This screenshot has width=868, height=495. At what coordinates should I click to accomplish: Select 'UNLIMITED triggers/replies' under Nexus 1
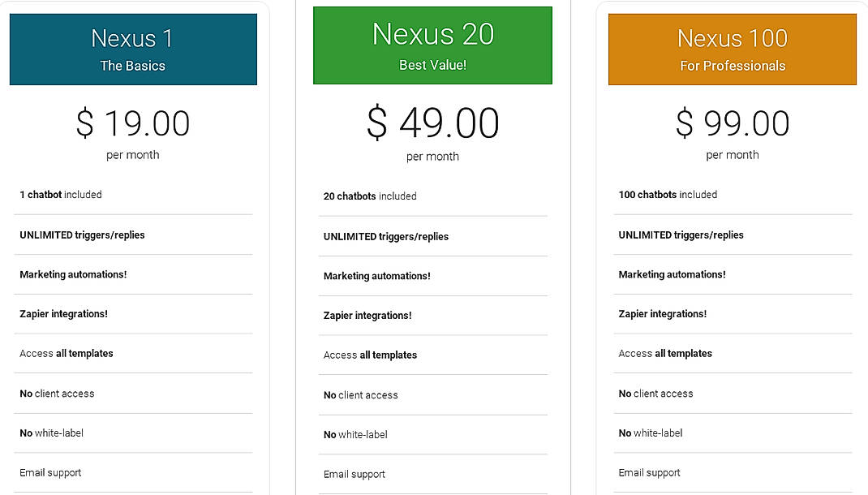pos(82,235)
